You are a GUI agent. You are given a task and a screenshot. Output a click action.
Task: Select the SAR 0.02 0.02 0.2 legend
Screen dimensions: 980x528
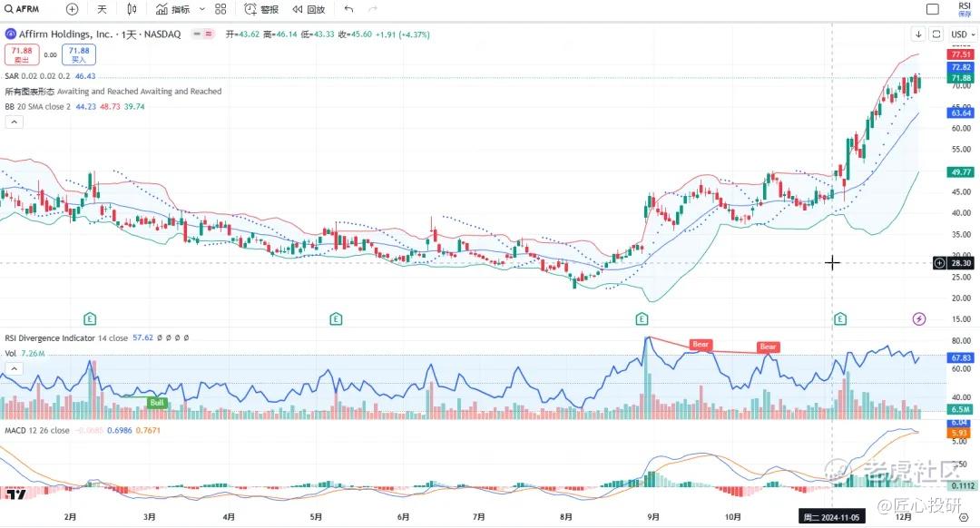(37, 76)
